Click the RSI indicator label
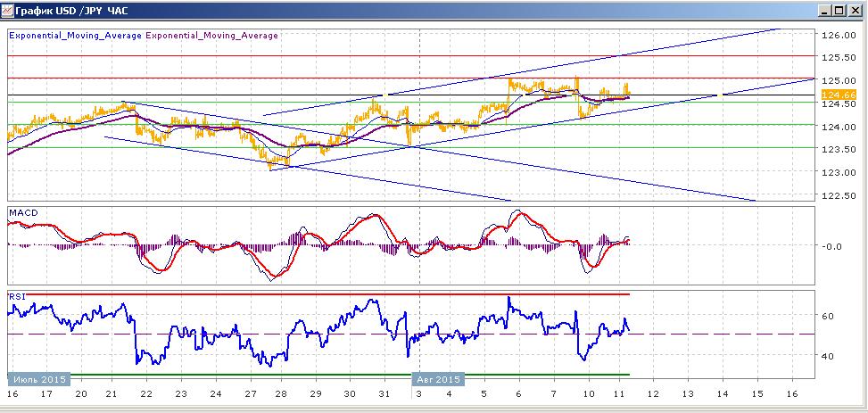The width and height of the screenshot is (868, 413). point(15,297)
